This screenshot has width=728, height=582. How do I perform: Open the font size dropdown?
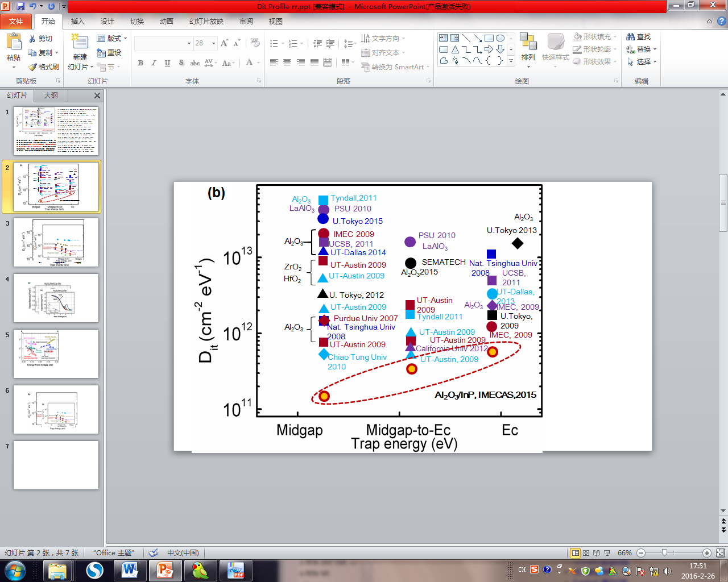214,43
